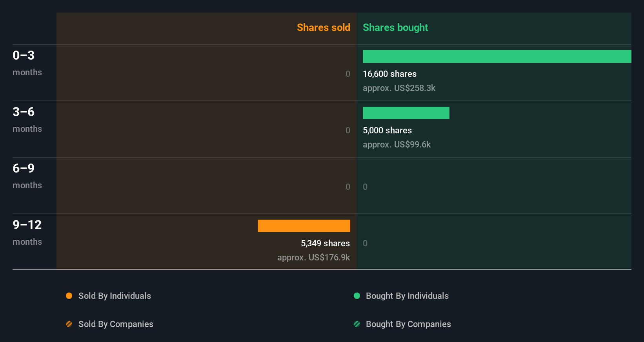The height and width of the screenshot is (342, 644).
Task: Click the zero bought value in 9–12 months row
Action: 365,244
